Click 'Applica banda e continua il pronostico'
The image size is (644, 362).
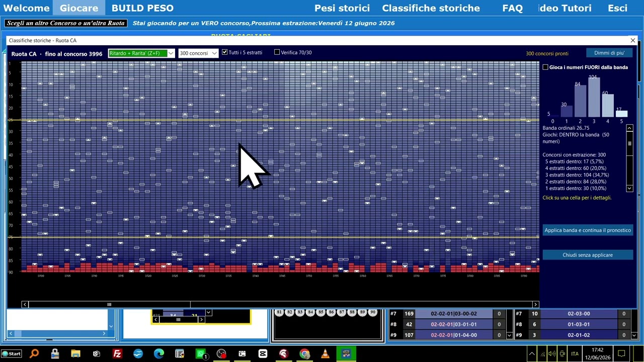(587, 230)
